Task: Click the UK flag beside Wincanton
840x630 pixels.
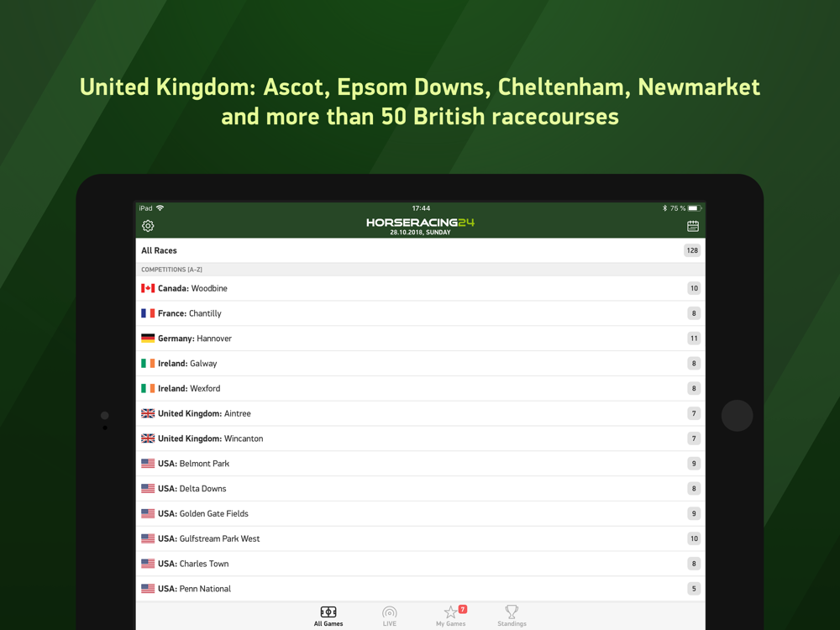Action: [x=148, y=438]
